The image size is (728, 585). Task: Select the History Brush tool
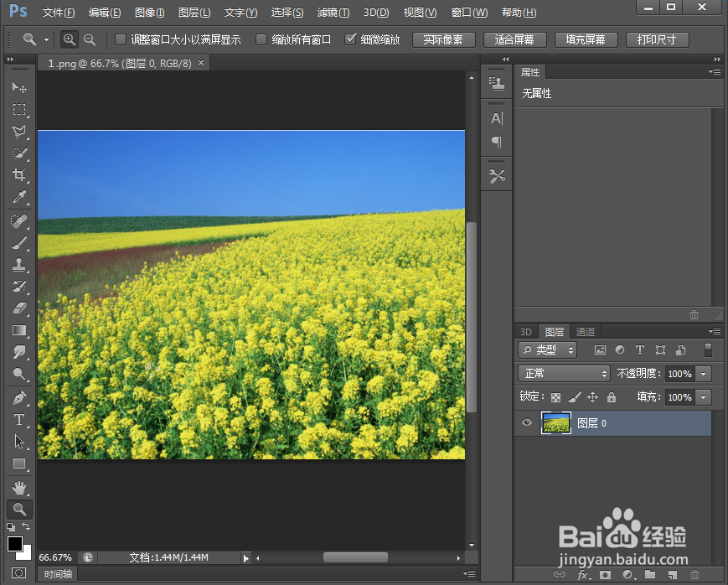pyautogui.click(x=19, y=287)
